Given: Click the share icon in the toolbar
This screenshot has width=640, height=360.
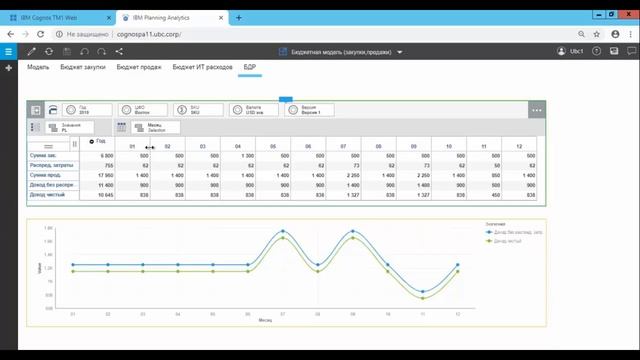Looking at the screenshot, I should [x=119, y=51].
